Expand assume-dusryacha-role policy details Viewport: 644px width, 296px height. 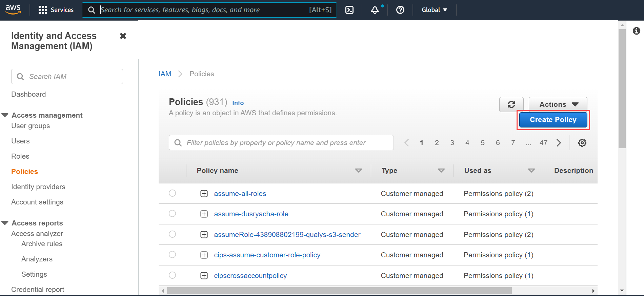(x=204, y=214)
